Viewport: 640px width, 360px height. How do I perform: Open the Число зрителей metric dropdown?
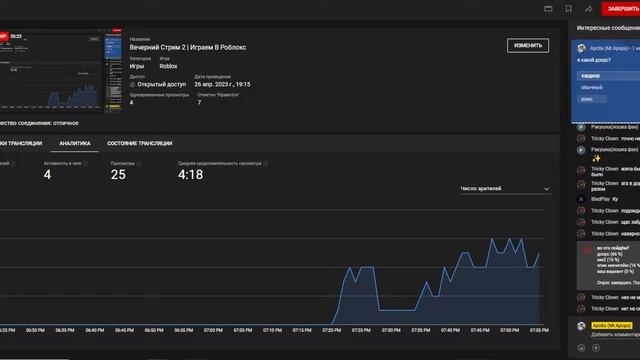tap(505, 189)
